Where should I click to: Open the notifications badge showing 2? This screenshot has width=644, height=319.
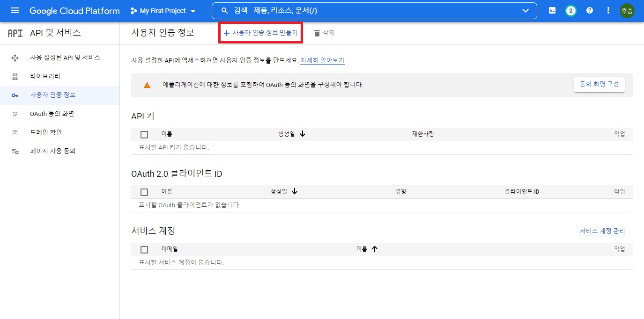tap(570, 11)
